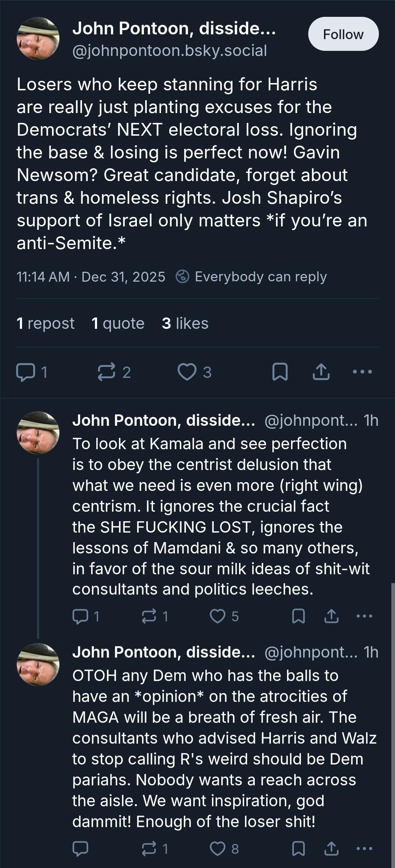
Task: Open more options menu for main post
Action: click(362, 372)
